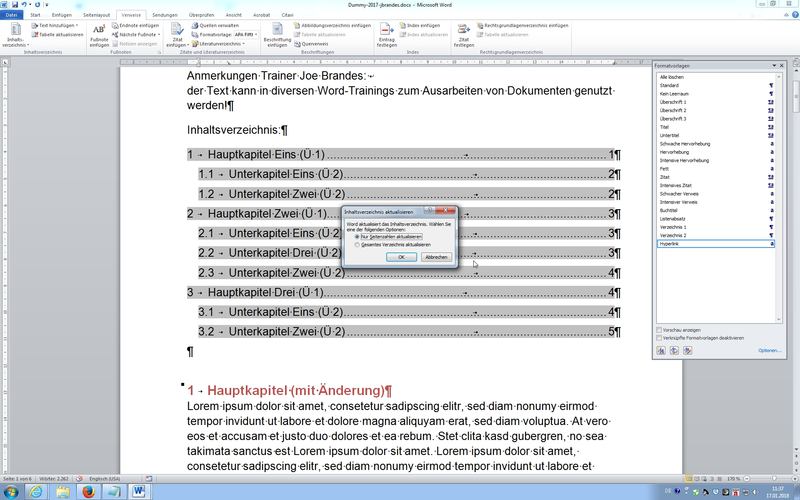Image resolution: width=800 pixels, height=500 pixels.
Task: Switch to the Seitenlayout tab
Action: click(96, 15)
